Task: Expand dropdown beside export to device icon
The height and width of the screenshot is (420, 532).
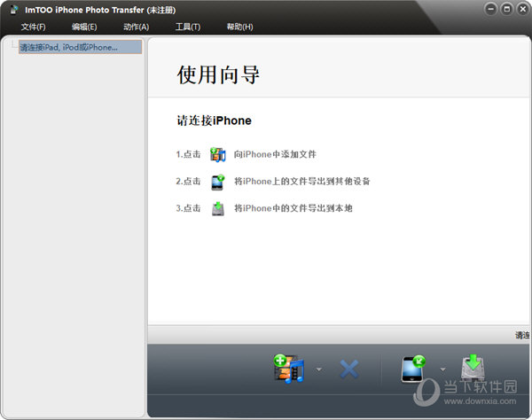Action: tap(442, 369)
